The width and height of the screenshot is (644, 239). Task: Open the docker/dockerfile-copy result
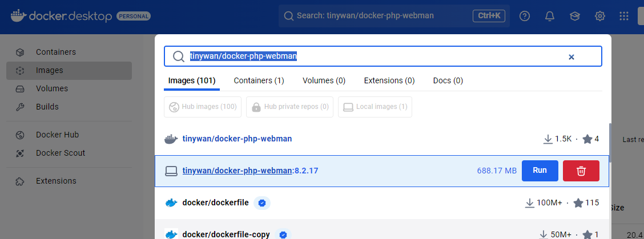pos(226,234)
